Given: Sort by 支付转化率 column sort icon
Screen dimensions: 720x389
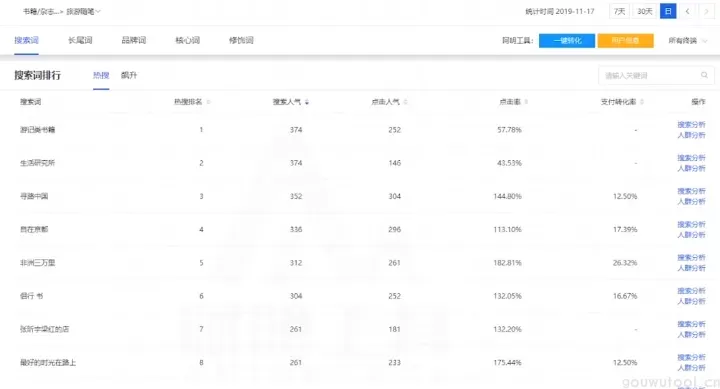Looking at the screenshot, I should coord(642,102).
